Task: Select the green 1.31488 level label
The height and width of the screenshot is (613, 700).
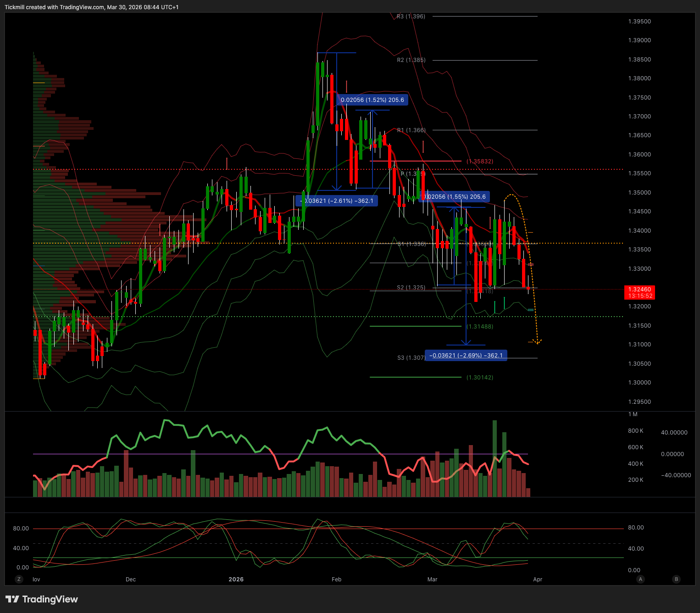Action: coord(480,327)
